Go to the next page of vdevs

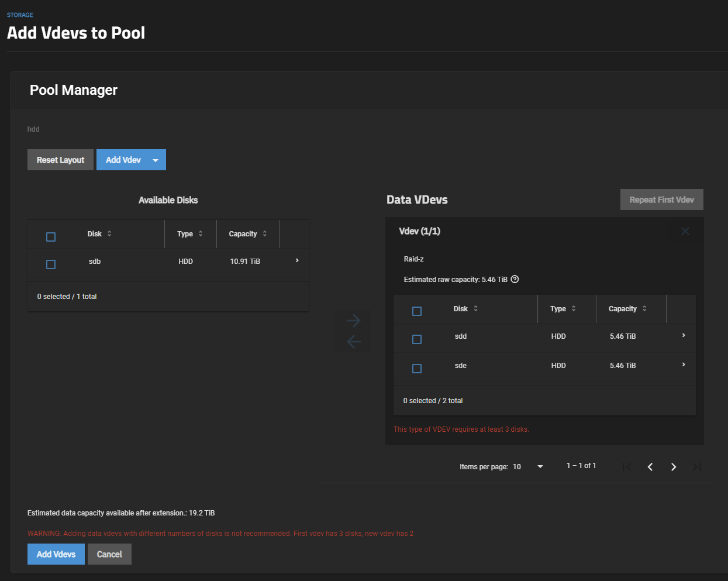click(674, 467)
